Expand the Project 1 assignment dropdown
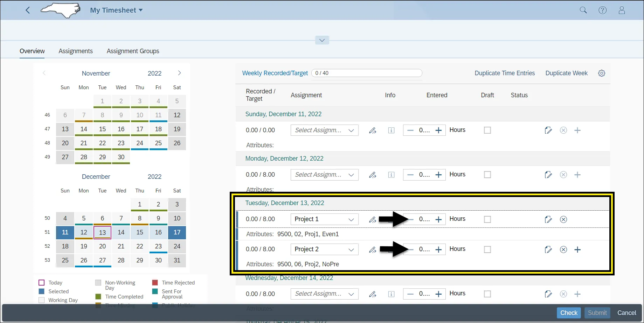The height and width of the screenshot is (323, 644). click(351, 219)
